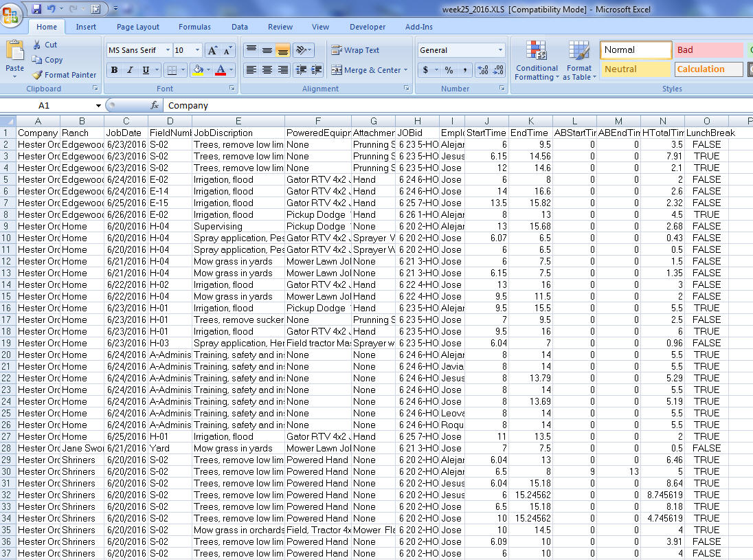Image resolution: width=753 pixels, height=560 pixels.
Task: Apply the Calculation cell style
Action: (708, 69)
